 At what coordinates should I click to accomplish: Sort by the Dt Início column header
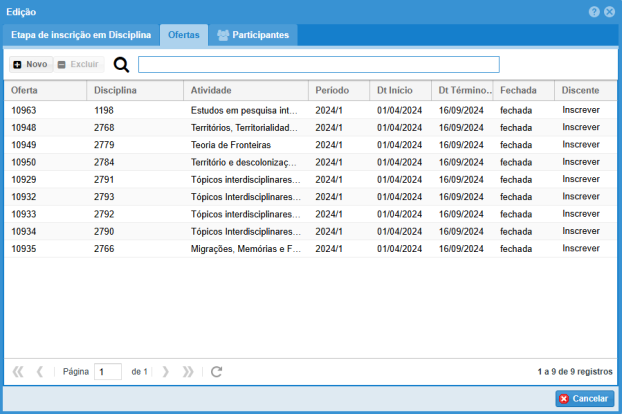(399, 90)
